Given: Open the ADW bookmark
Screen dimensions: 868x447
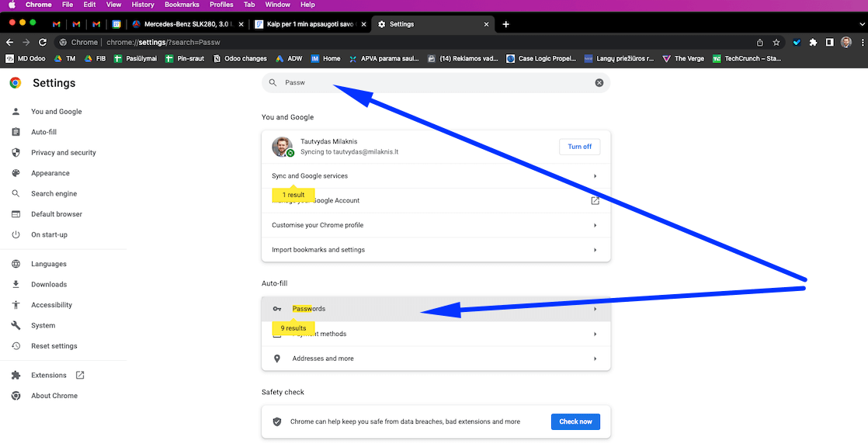Looking at the screenshot, I should 289,58.
